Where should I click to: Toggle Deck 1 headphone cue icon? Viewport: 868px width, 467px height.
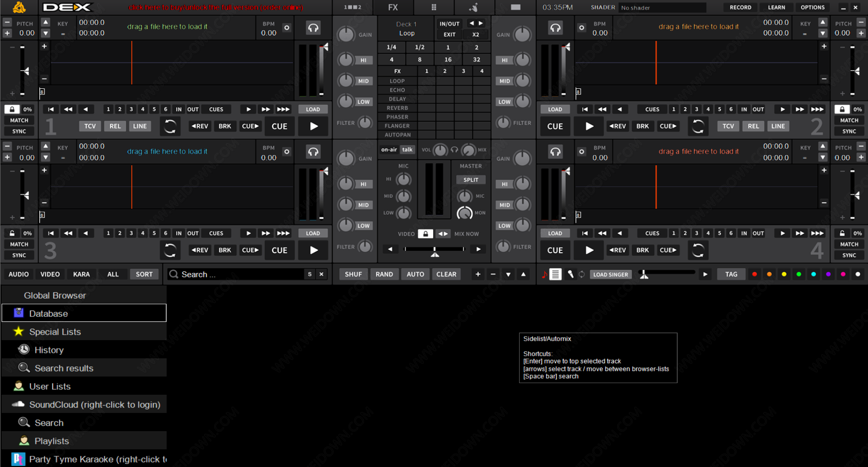tap(313, 28)
